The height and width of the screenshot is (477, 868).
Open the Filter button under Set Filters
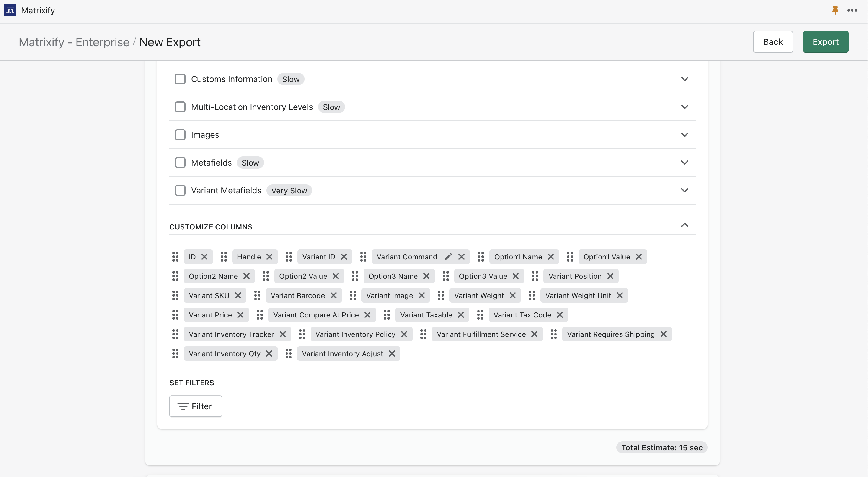click(195, 406)
